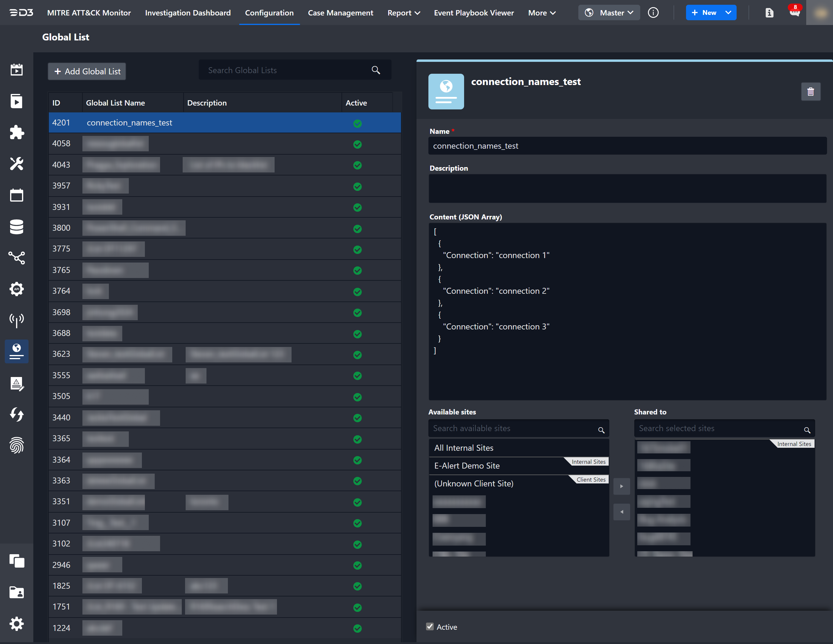Viewport: 833px width, 644px height.
Task: Expand the Master site dropdown
Action: pyautogui.click(x=609, y=12)
